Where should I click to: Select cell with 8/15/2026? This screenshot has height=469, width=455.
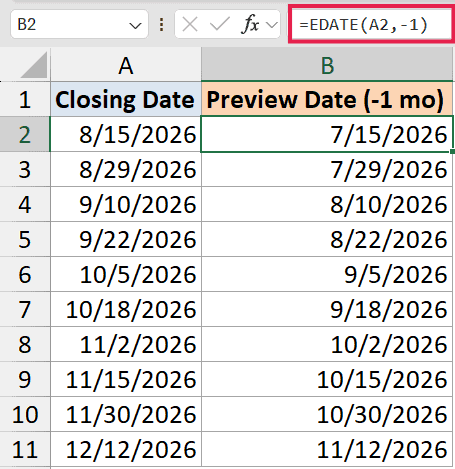126,134
